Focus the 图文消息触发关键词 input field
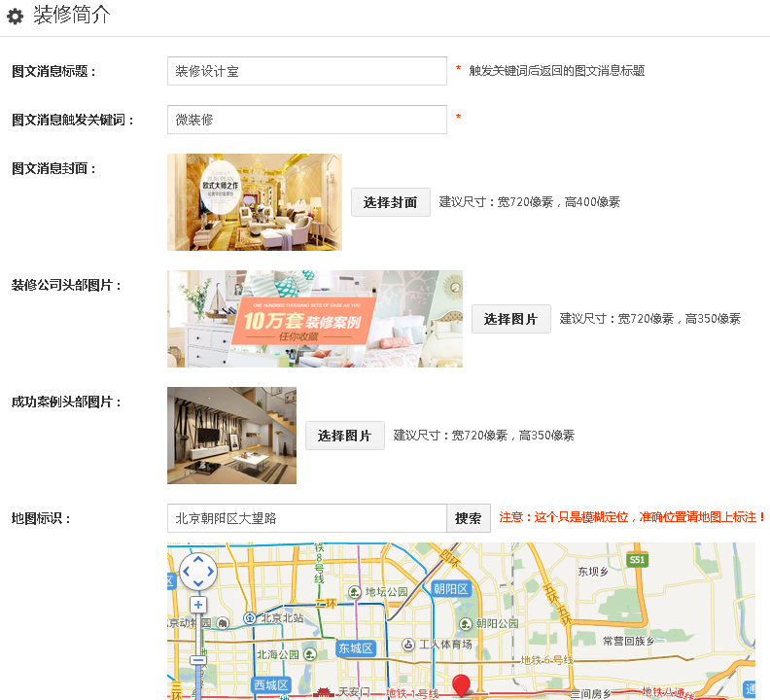This screenshot has height=700, width=770. click(306, 120)
